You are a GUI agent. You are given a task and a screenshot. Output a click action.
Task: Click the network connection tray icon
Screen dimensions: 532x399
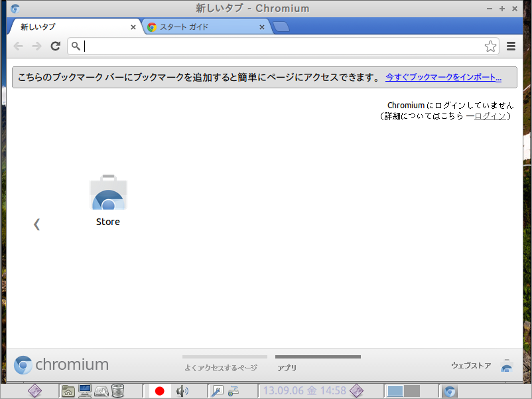coord(233,391)
